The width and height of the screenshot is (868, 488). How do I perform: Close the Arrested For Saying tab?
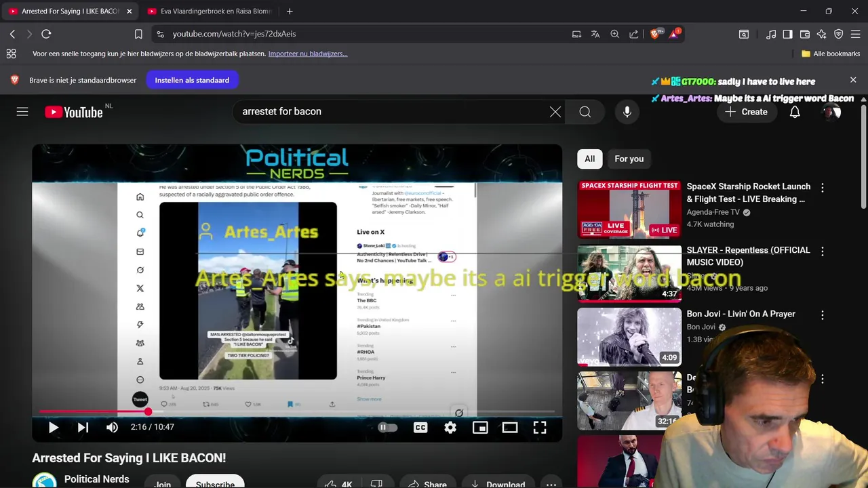(x=130, y=11)
